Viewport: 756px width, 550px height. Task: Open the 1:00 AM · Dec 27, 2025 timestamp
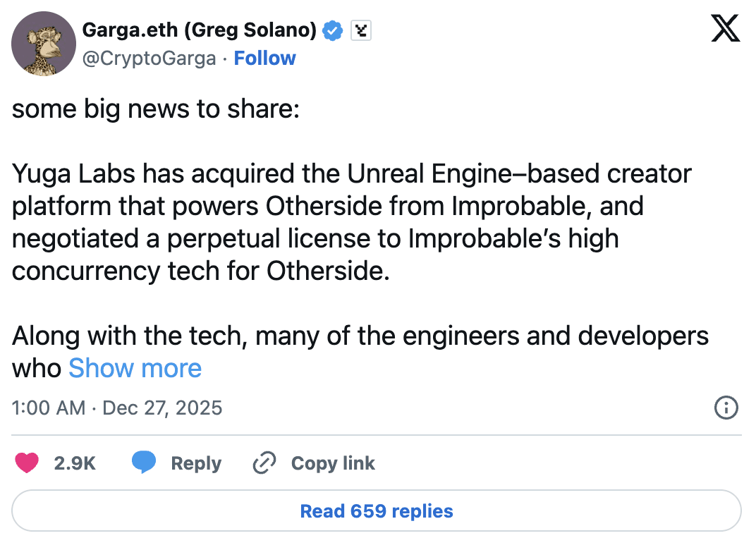(117, 408)
